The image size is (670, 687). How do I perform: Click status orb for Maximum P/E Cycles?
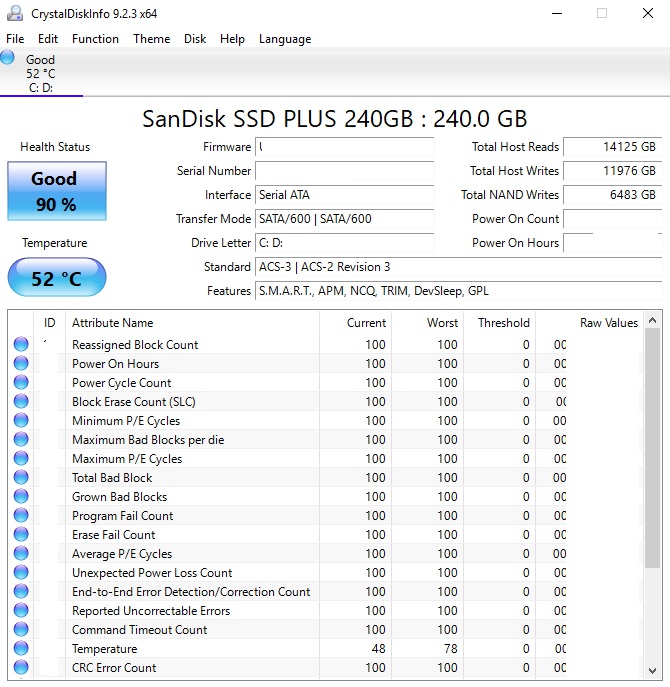click(21, 458)
